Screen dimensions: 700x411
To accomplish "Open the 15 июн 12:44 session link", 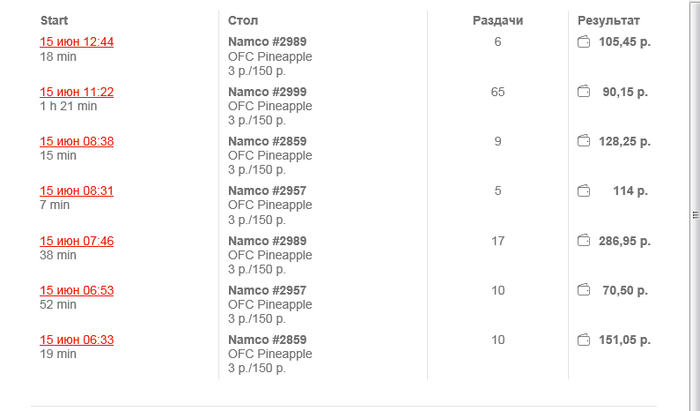I will [77, 42].
